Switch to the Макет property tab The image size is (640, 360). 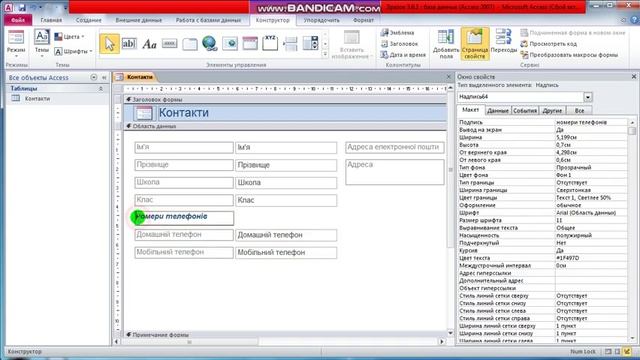471,110
